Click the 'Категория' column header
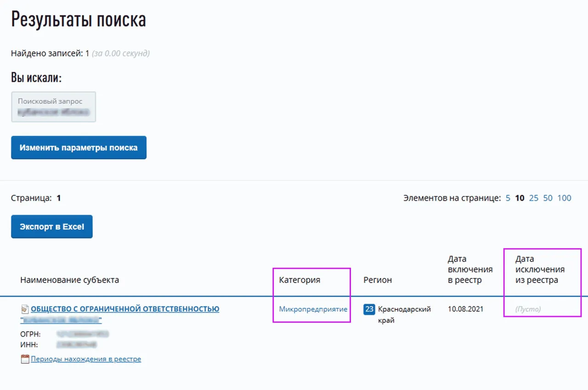This screenshot has width=588, height=390. [x=300, y=280]
